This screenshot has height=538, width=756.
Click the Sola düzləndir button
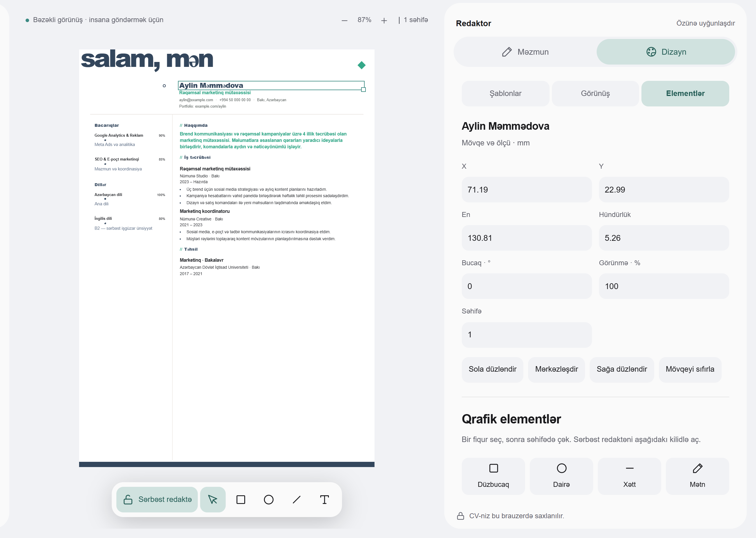click(492, 369)
